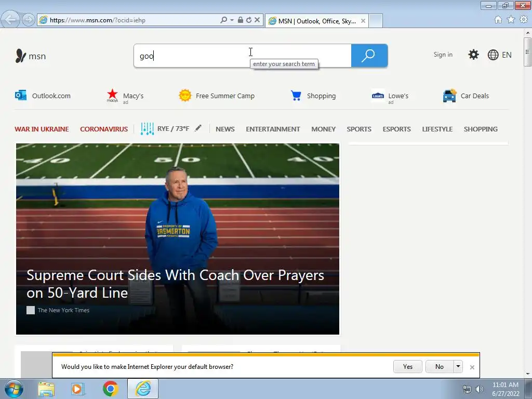Screen dimensions: 532x399
Task: Click the Shopping cart icon
Action: 296,96
